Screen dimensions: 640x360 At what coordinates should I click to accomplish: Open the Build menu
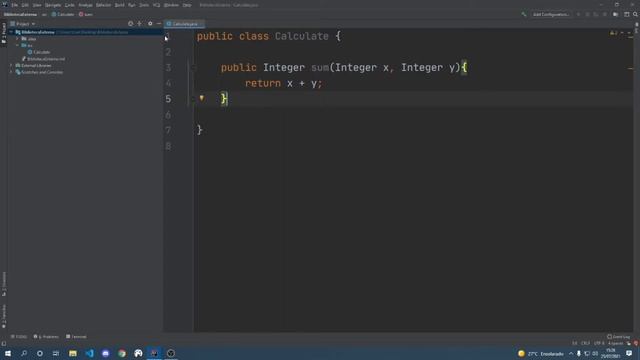click(120, 5)
